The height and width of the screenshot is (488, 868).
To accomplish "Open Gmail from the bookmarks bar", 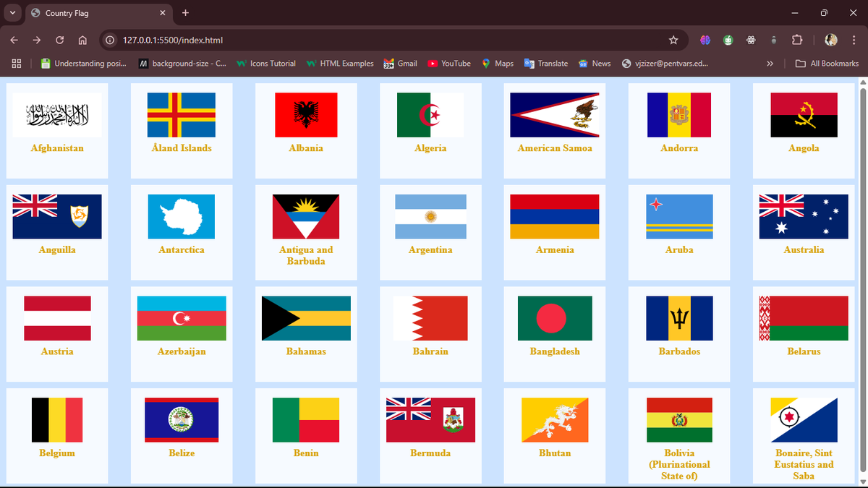I will pyautogui.click(x=400, y=64).
